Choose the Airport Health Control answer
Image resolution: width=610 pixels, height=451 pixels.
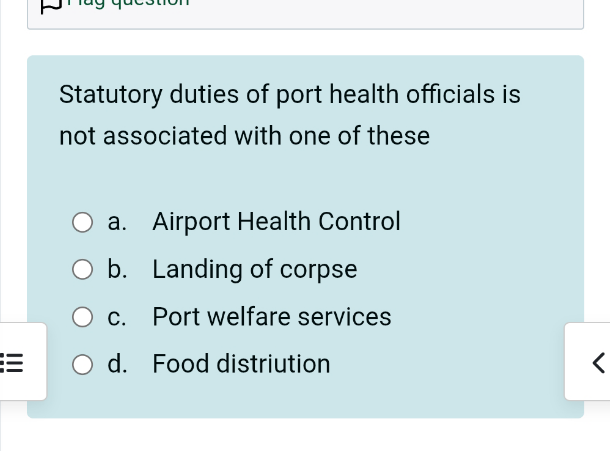coord(276,222)
